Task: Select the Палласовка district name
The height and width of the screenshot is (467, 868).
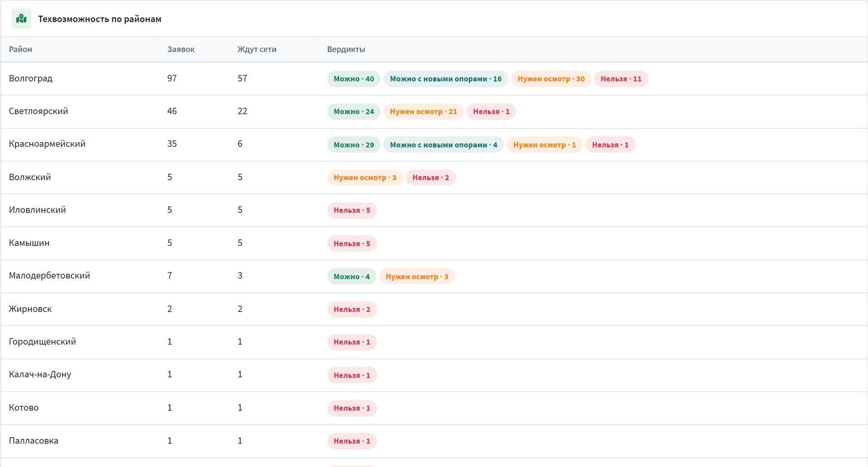Action: pyautogui.click(x=33, y=441)
